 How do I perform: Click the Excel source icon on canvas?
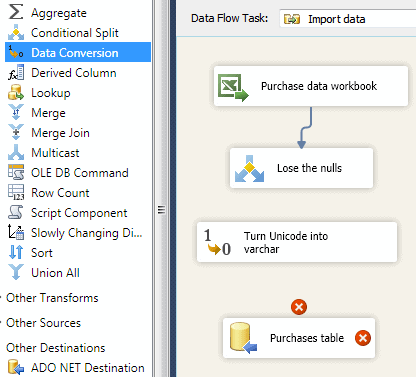pos(233,87)
